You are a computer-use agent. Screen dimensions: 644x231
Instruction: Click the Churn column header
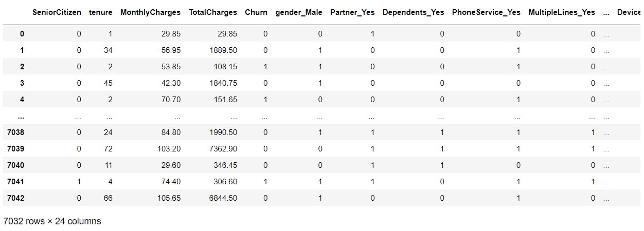[x=256, y=12]
